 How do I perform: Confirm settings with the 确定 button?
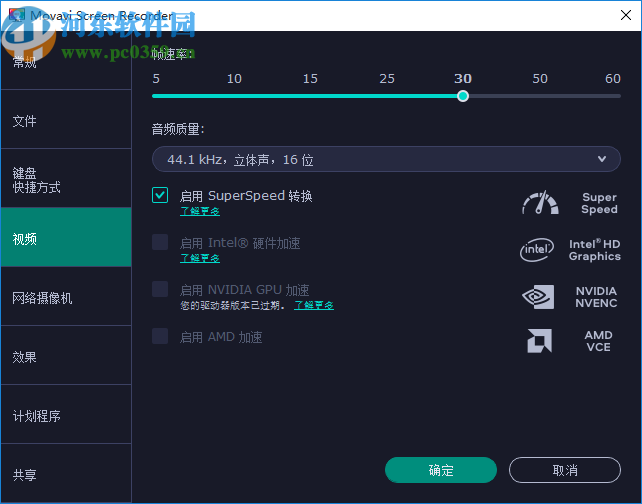tap(441, 470)
